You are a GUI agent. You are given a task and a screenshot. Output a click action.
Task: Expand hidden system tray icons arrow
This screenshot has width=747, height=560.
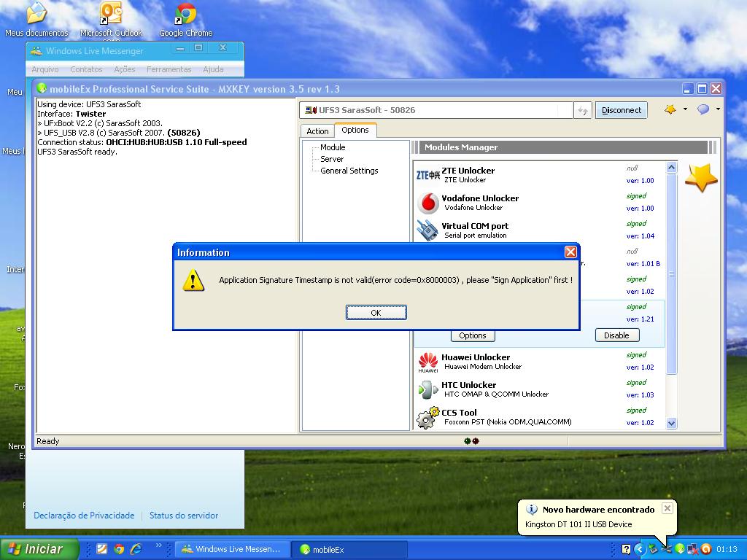640,549
